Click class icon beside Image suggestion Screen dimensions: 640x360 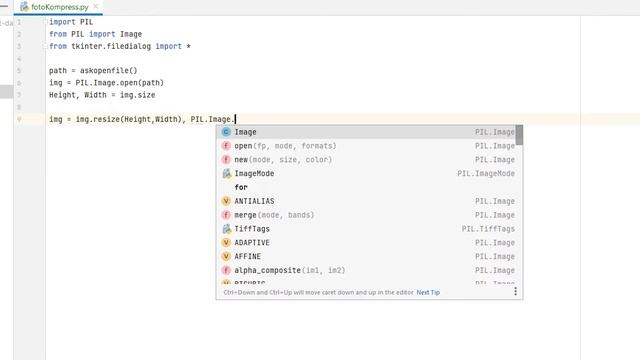tap(226, 132)
